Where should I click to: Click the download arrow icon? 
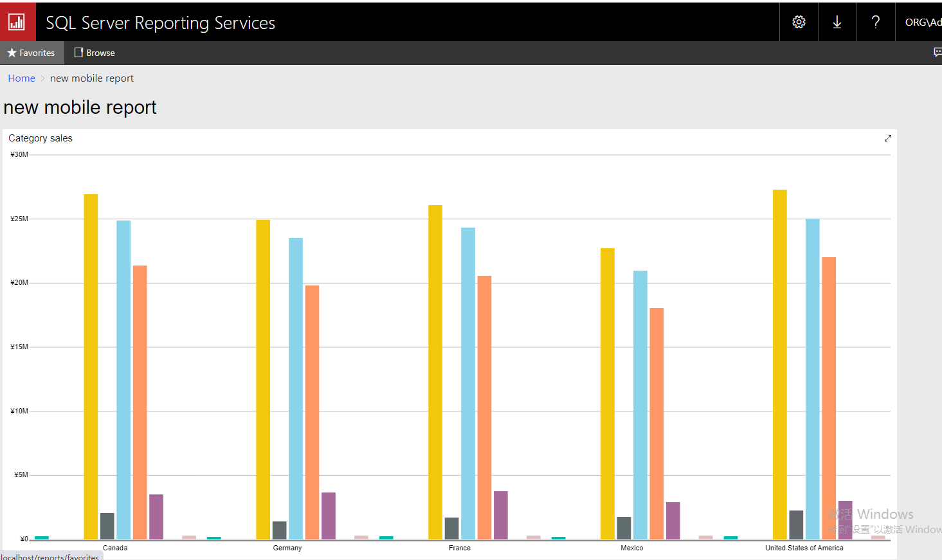pos(837,21)
